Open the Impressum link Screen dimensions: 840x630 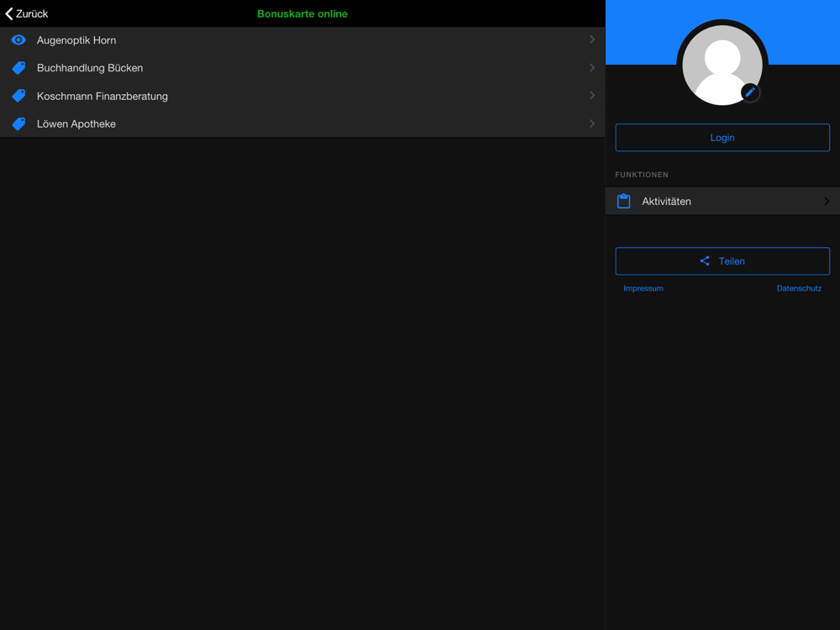click(x=643, y=288)
